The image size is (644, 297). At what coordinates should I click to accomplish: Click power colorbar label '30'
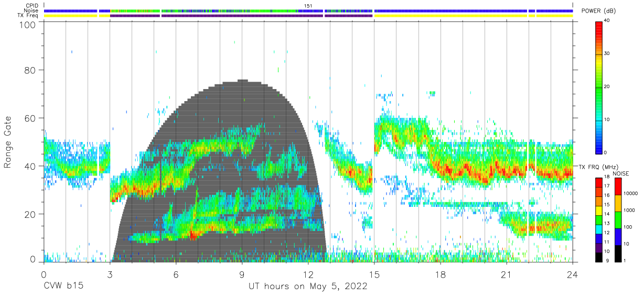pyautogui.click(x=607, y=54)
